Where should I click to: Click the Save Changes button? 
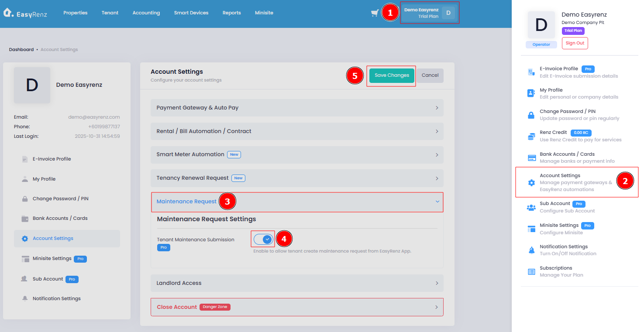click(x=392, y=75)
